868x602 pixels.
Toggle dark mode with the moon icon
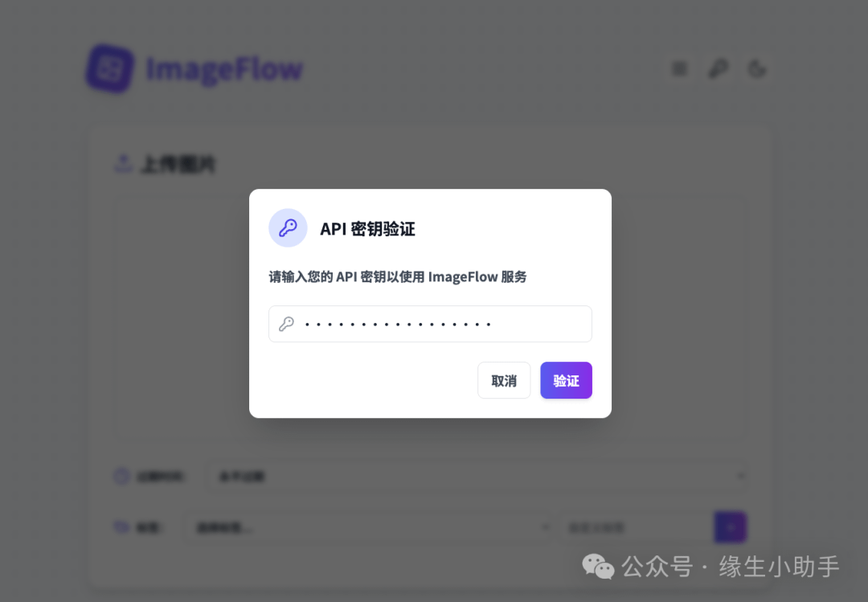[757, 68]
